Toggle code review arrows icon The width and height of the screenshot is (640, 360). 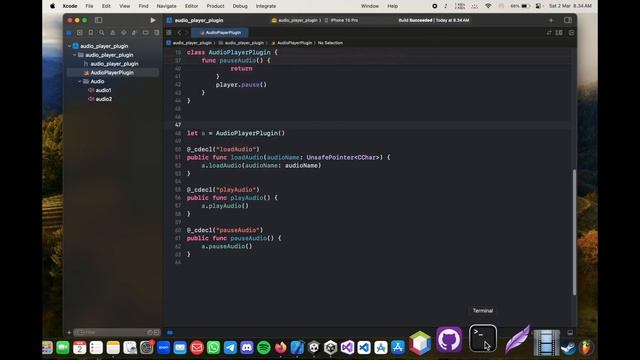(549, 33)
